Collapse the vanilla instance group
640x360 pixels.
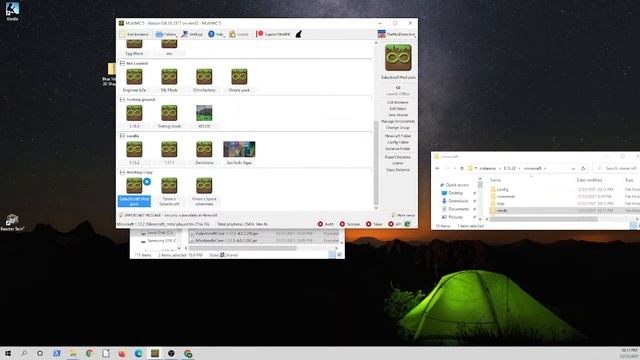click(122, 136)
